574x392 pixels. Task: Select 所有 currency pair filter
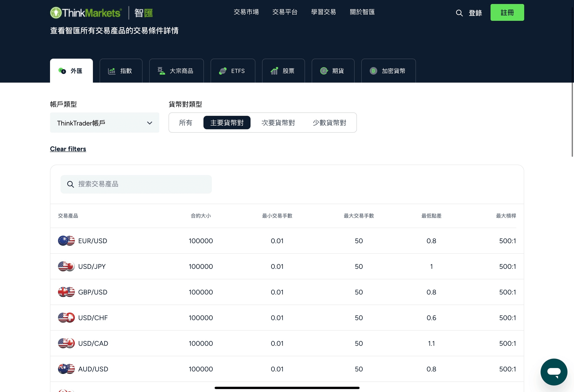tap(186, 123)
